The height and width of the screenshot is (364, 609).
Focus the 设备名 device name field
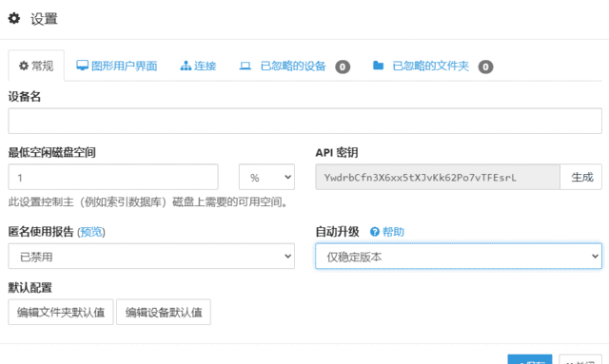pos(304,121)
